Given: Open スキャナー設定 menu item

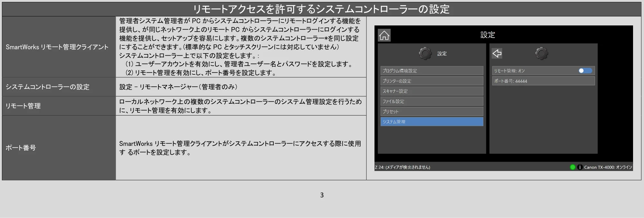Looking at the screenshot, I should coord(432,91).
